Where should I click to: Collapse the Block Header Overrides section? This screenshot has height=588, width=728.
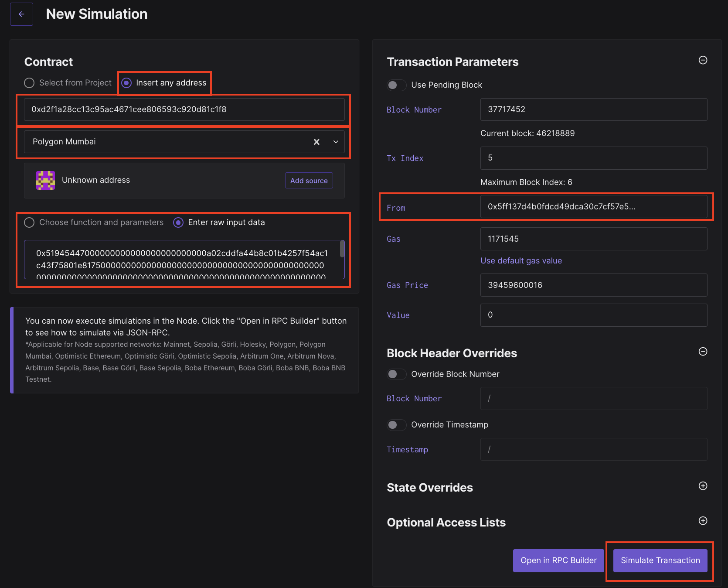tap(702, 352)
